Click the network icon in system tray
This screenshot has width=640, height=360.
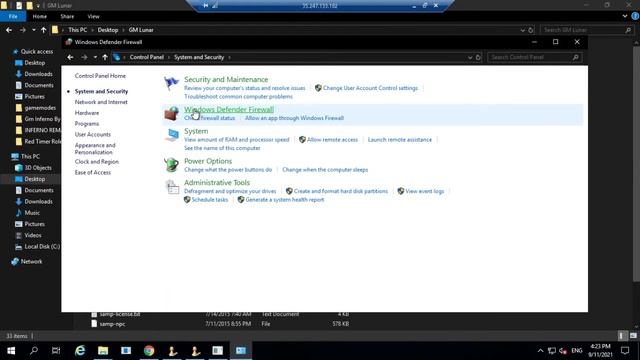click(x=552, y=351)
